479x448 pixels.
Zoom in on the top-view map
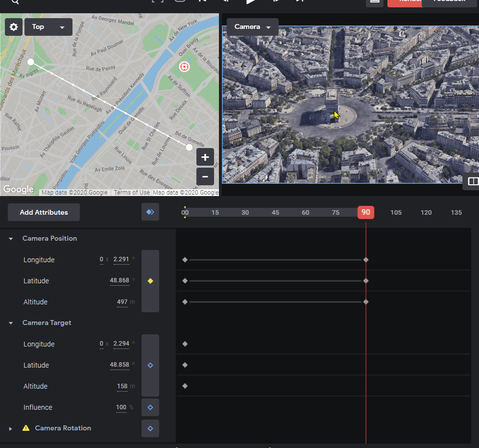[x=205, y=157]
